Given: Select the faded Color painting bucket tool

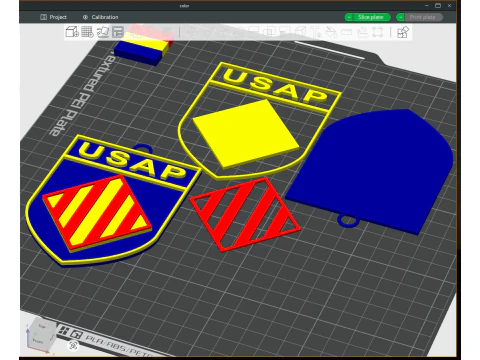Looking at the screenshot, I should click(331, 32).
